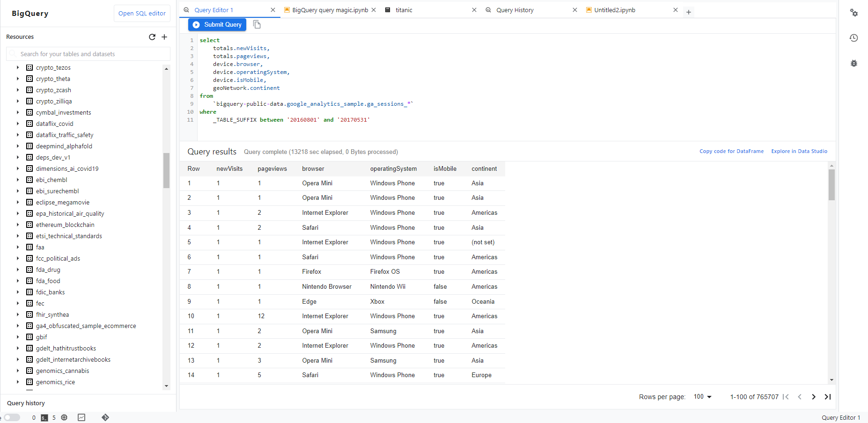Click the results panel vertical scrollbar

832,185
